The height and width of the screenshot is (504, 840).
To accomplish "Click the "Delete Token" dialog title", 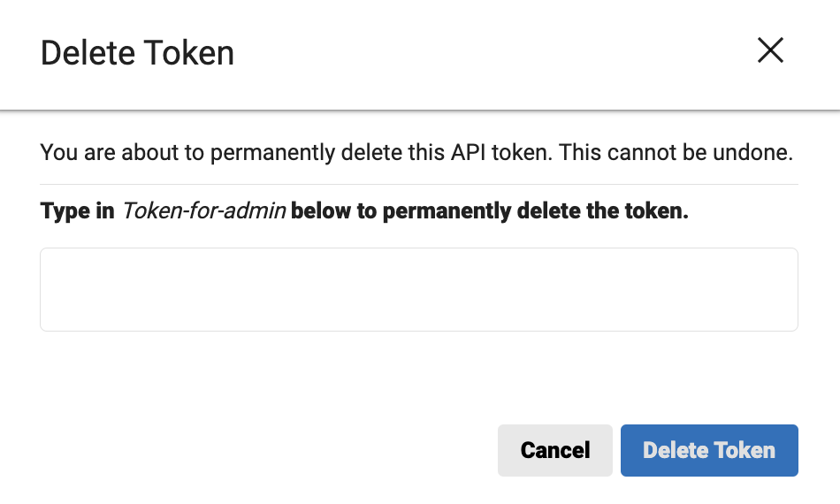I will 137,53.
